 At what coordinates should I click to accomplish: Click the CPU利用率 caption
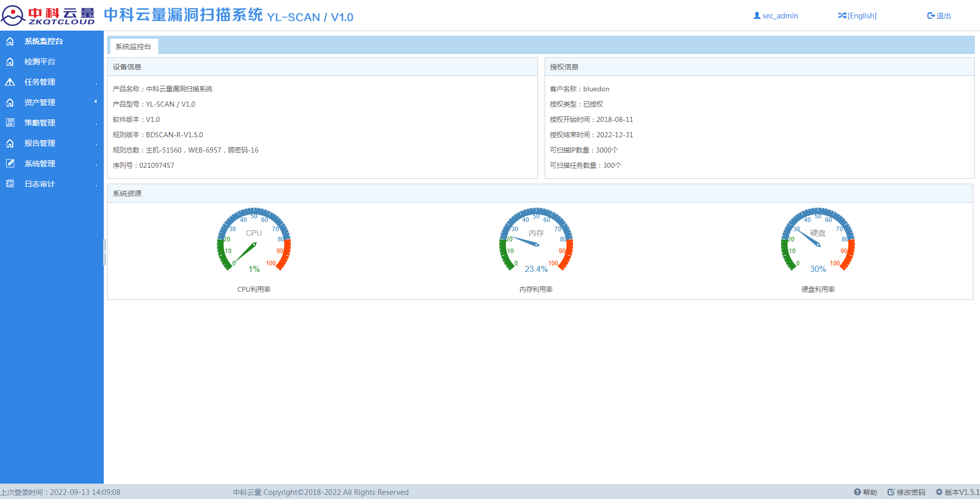click(254, 289)
